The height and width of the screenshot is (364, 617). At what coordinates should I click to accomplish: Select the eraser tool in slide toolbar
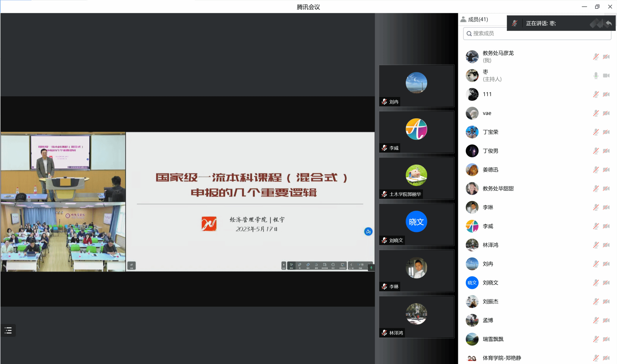click(x=308, y=265)
